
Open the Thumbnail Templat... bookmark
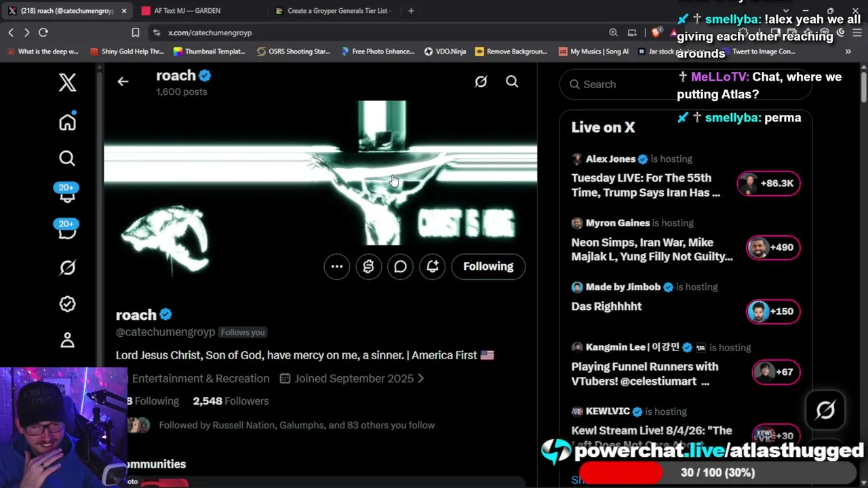[x=210, y=52]
